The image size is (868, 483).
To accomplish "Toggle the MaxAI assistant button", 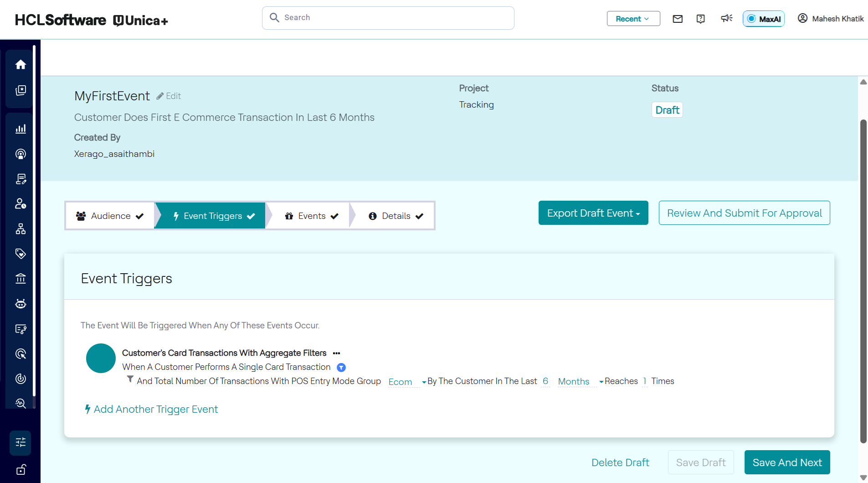I will click(764, 19).
